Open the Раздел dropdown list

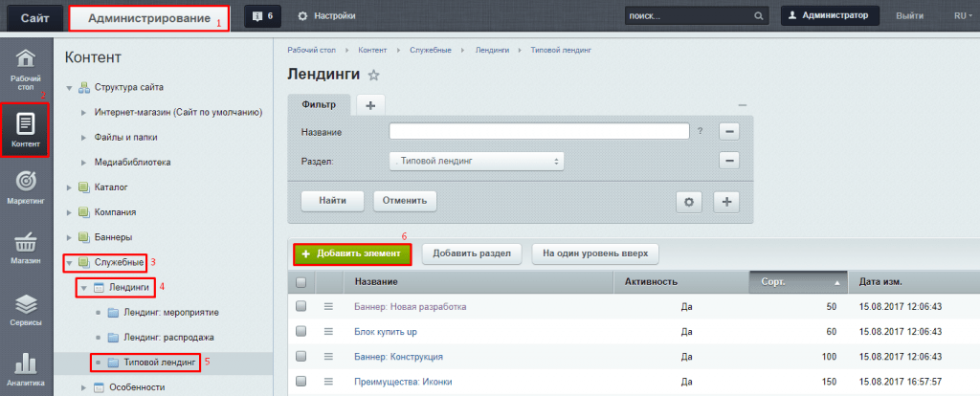pyautogui.click(x=476, y=162)
